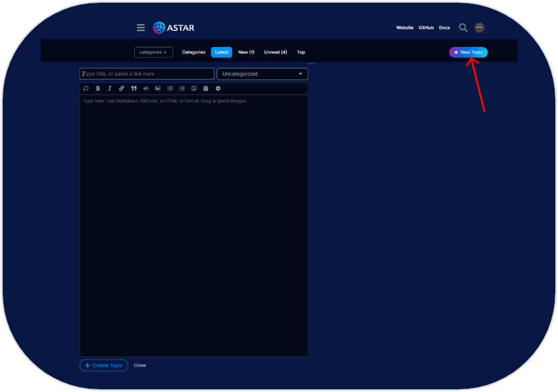The width and height of the screenshot is (558, 392).
Task: Open the categories filter dropdown
Action: [153, 52]
